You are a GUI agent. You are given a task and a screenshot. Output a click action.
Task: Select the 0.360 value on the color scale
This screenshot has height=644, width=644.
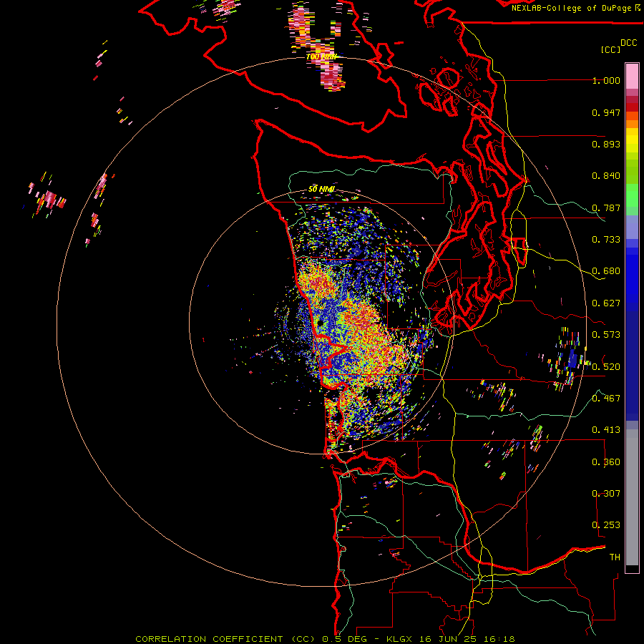[x=606, y=462]
